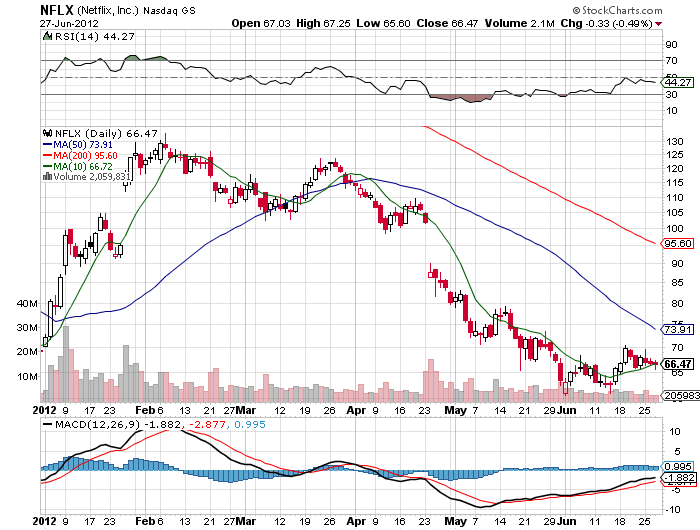Click the Jun label on price axis
The width and height of the screenshot is (700, 530).
click(567, 410)
